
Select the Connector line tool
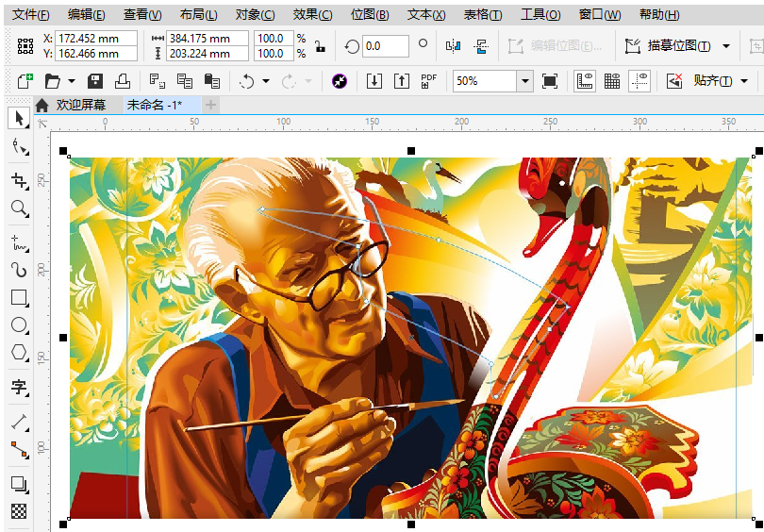[x=19, y=449]
